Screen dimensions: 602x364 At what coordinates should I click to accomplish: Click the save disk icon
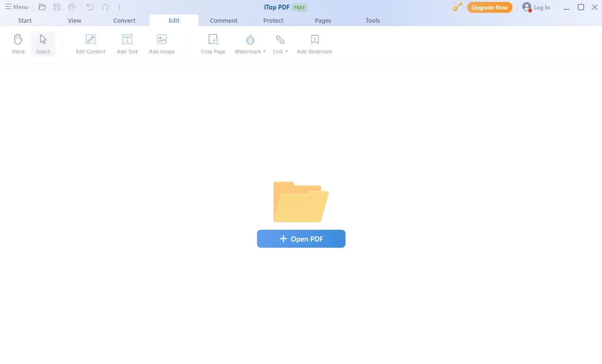click(x=57, y=7)
